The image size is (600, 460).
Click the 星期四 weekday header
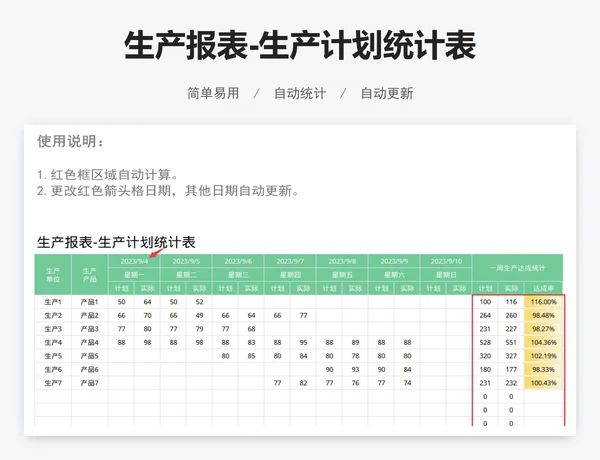pos(290,275)
